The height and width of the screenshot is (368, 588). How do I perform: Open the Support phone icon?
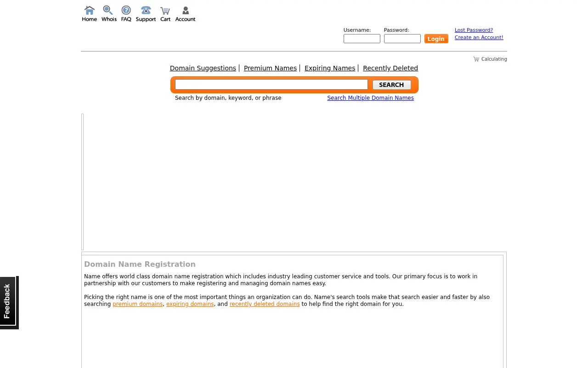click(x=146, y=14)
